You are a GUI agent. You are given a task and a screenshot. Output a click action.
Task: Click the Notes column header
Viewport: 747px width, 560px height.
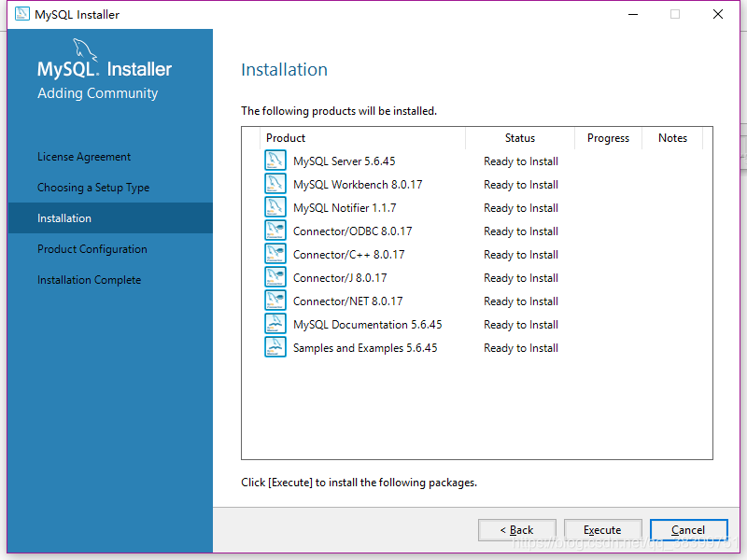pos(672,138)
